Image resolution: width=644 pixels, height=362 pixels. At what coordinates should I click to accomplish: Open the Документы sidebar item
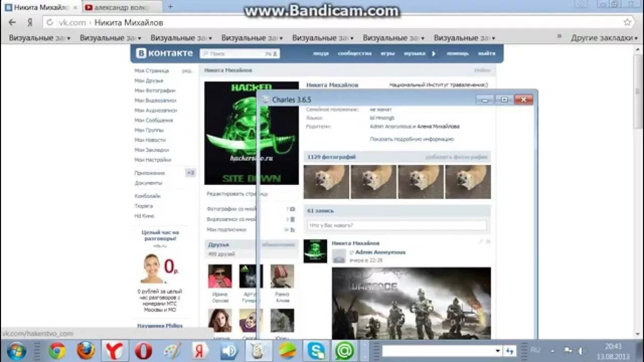[148, 183]
